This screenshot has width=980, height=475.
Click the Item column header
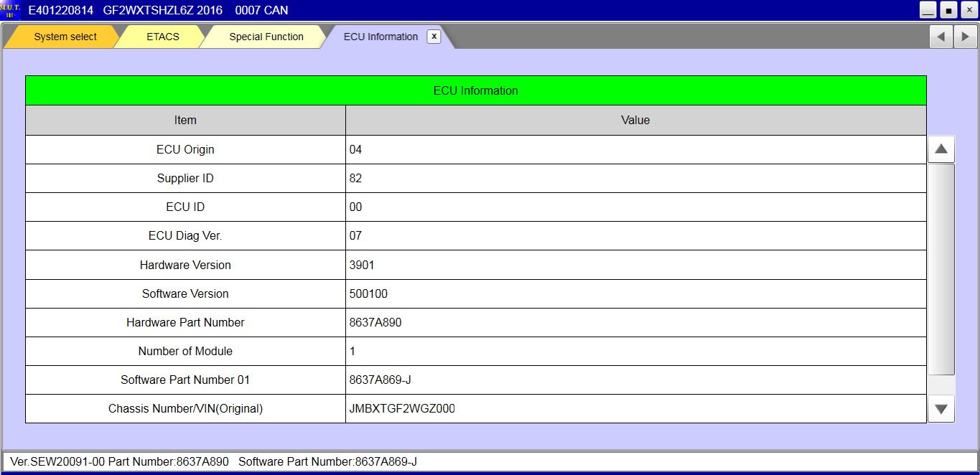[x=185, y=121]
